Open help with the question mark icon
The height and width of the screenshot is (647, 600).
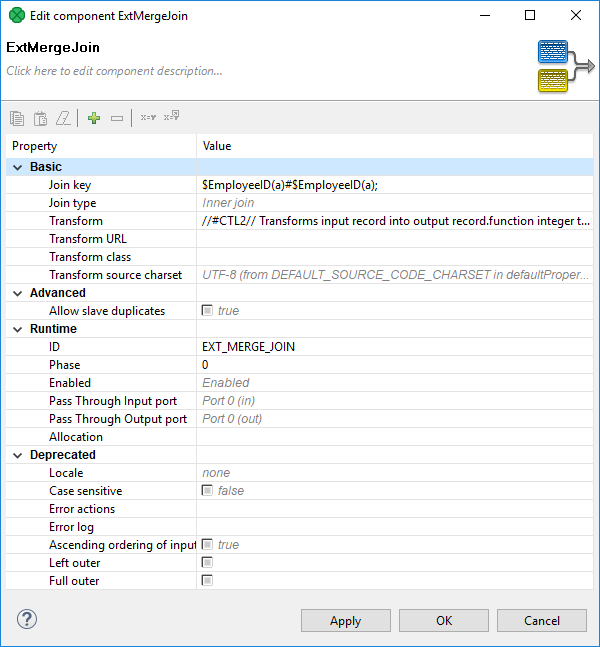pyautogui.click(x=27, y=619)
